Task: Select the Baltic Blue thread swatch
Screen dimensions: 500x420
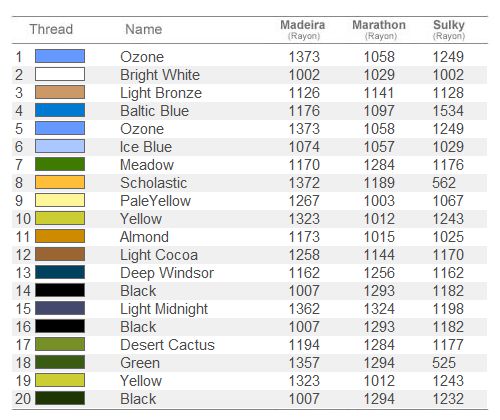Action: coord(60,110)
